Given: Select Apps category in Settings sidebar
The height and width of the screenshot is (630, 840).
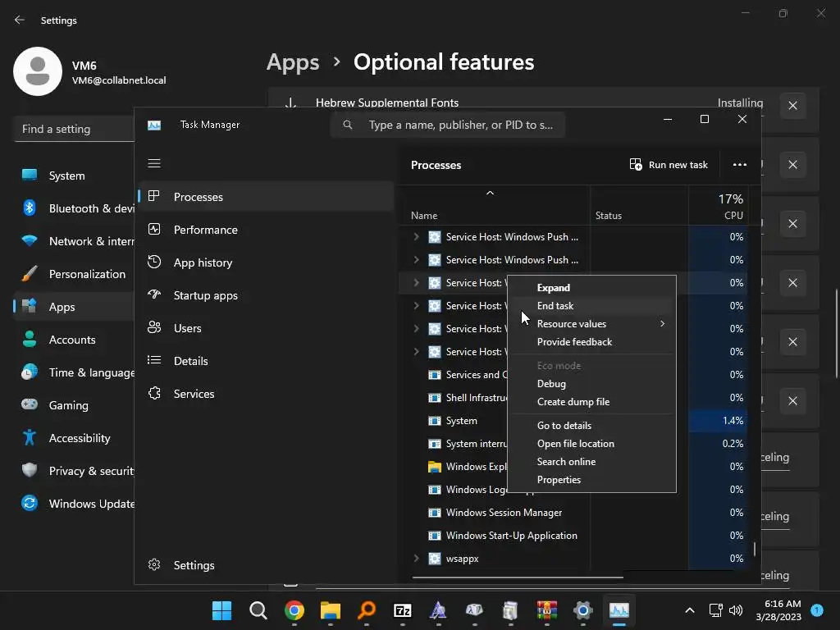Looking at the screenshot, I should pos(74,307).
